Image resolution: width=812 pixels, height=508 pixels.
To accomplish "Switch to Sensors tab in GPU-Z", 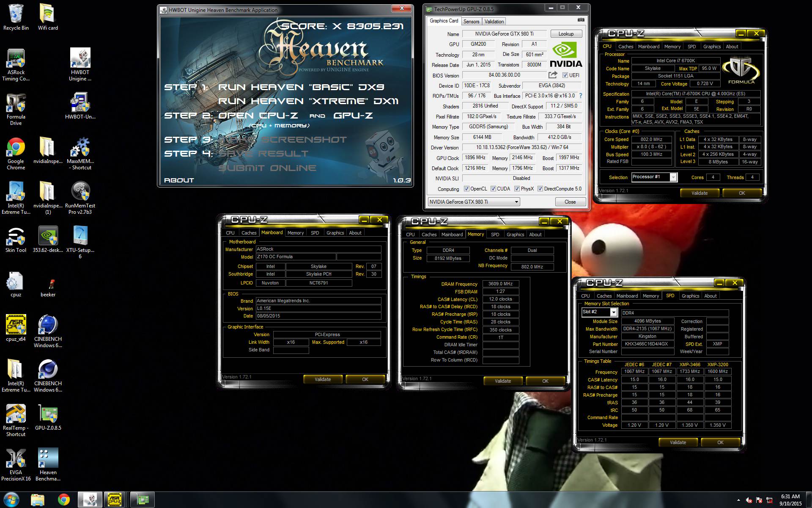I will click(471, 22).
